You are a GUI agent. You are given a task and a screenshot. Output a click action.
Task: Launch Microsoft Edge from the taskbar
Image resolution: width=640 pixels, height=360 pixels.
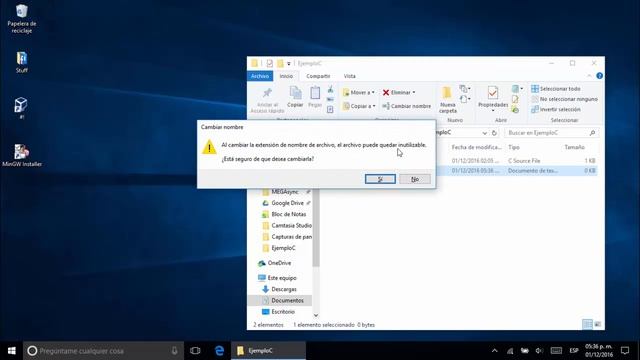(x=219, y=351)
